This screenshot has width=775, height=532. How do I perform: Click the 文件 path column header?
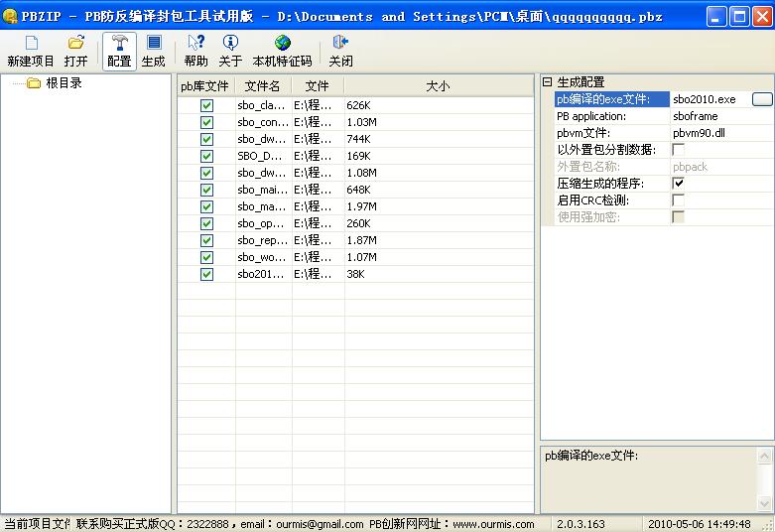[318, 86]
